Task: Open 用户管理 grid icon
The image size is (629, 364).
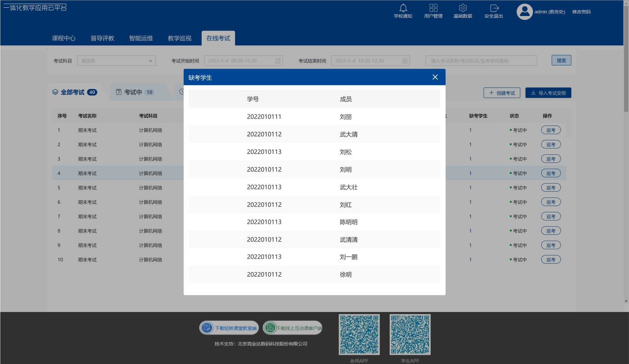Action: 433,8
